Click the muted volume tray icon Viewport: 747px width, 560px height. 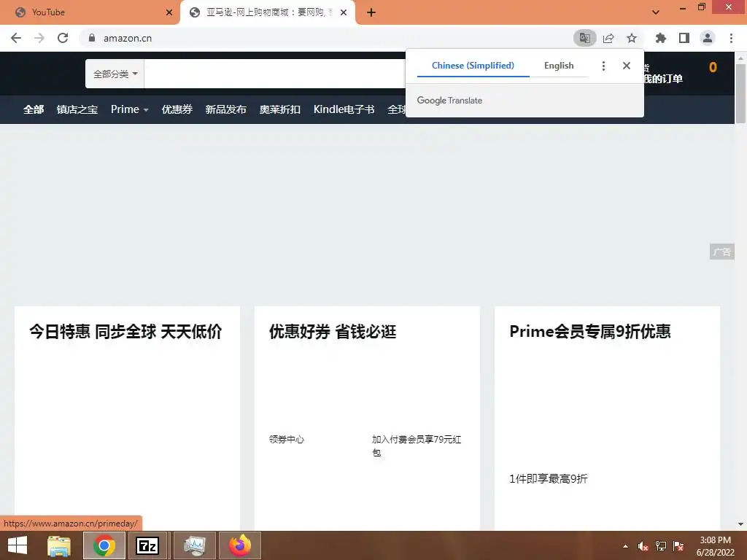(643, 546)
